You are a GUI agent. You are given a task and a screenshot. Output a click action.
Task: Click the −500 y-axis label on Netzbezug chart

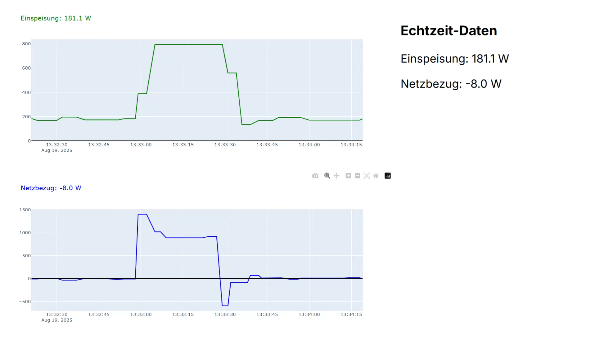click(x=25, y=302)
